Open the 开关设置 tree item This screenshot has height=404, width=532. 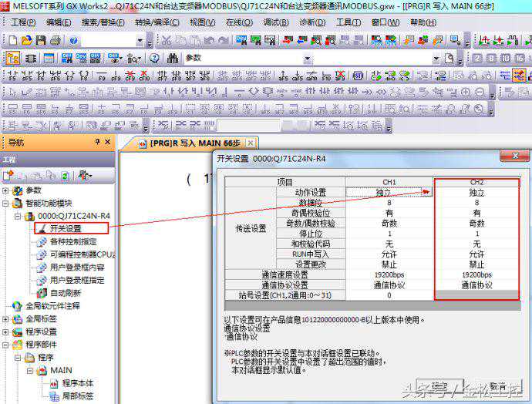pos(66,228)
